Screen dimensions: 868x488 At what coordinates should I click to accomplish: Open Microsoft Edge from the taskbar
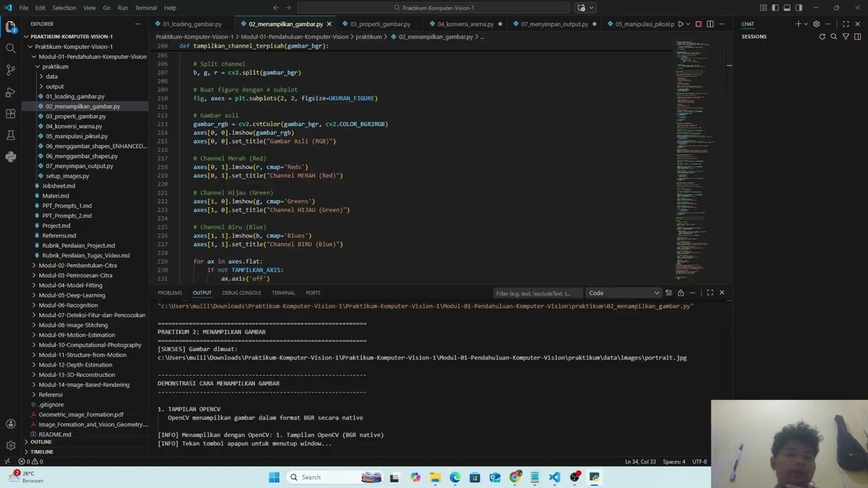[455, 477]
